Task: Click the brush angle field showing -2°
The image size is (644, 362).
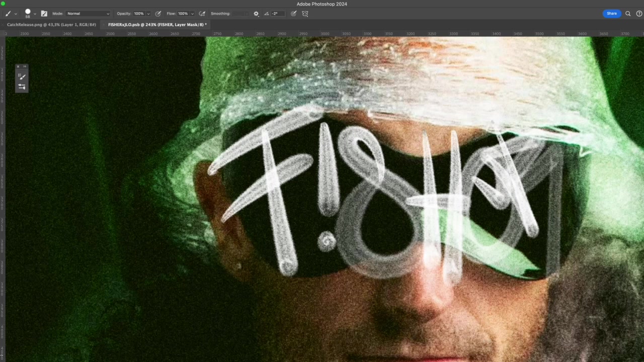Action: coord(277,14)
